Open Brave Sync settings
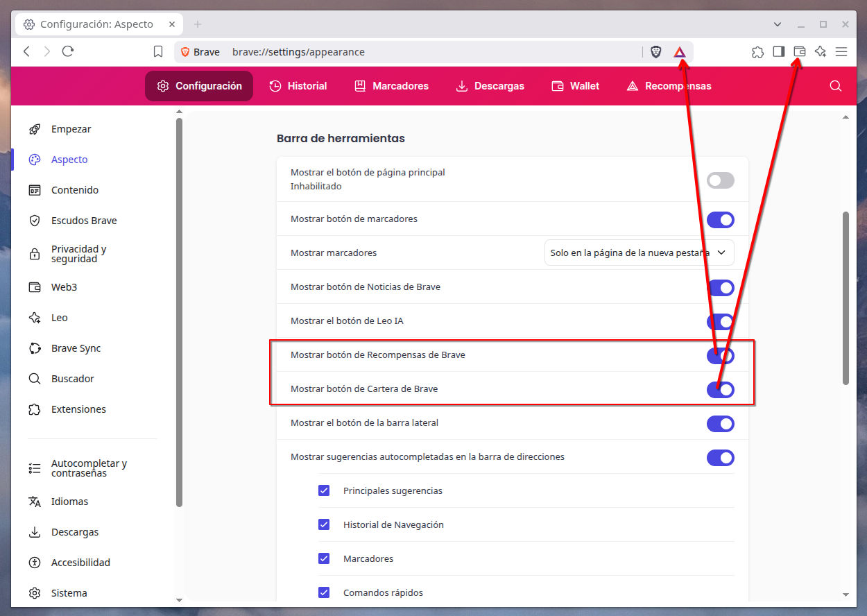 (76, 348)
